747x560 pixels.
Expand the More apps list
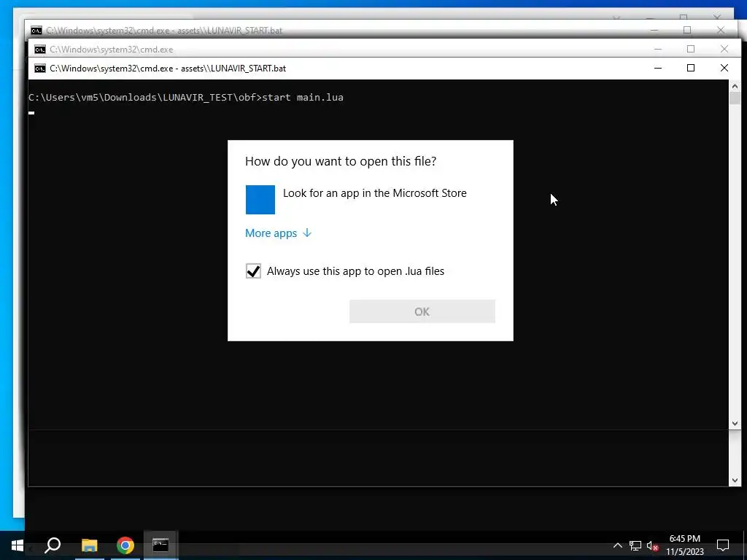point(278,233)
